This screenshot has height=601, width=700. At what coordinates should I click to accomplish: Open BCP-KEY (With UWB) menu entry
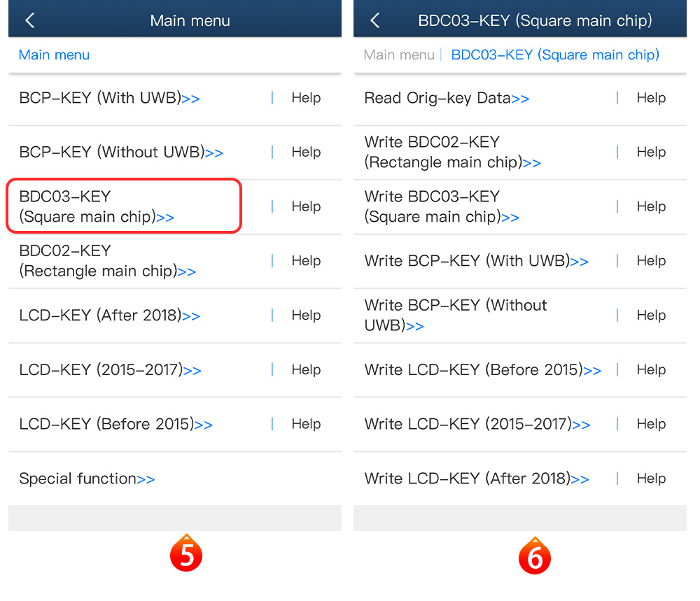point(109,99)
